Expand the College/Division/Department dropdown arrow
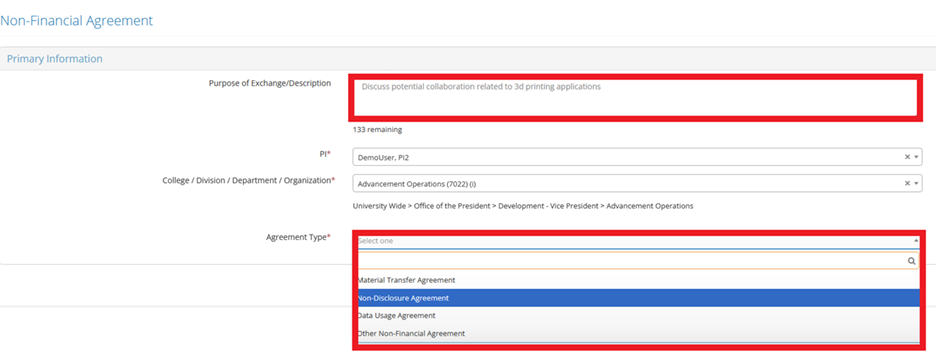This screenshot has width=936, height=363. (916, 183)
